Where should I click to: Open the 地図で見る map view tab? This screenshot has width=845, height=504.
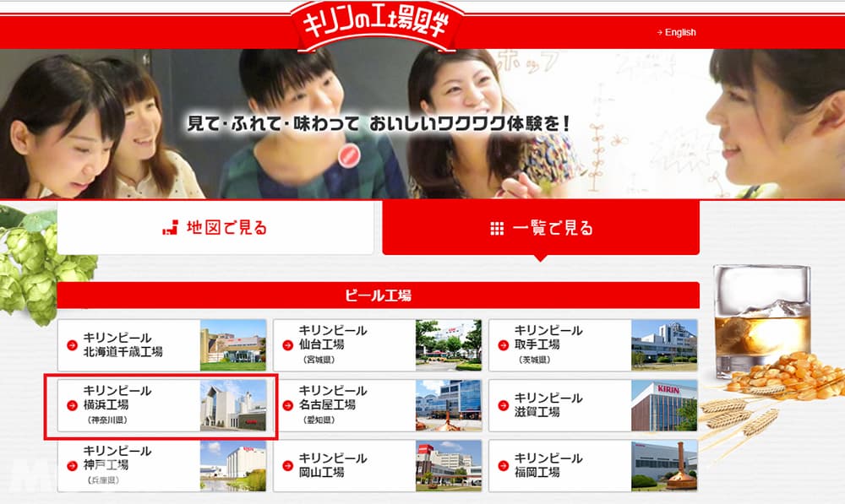tap(215, 228)
